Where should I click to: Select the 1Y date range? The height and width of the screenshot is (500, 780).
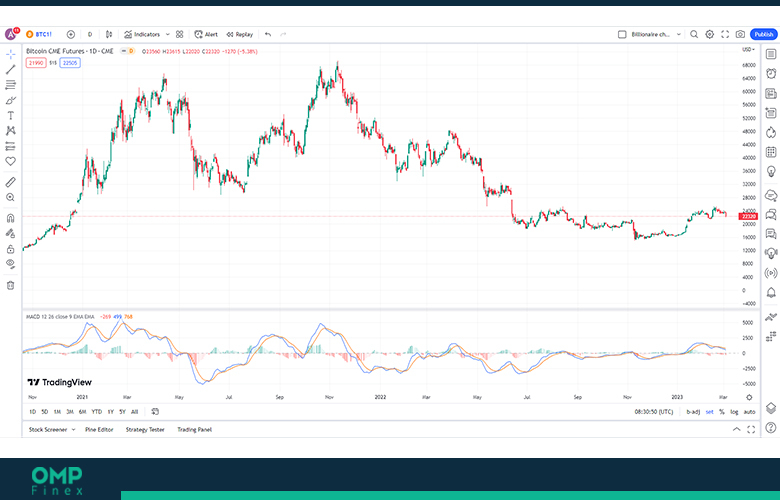pos(110,411)
